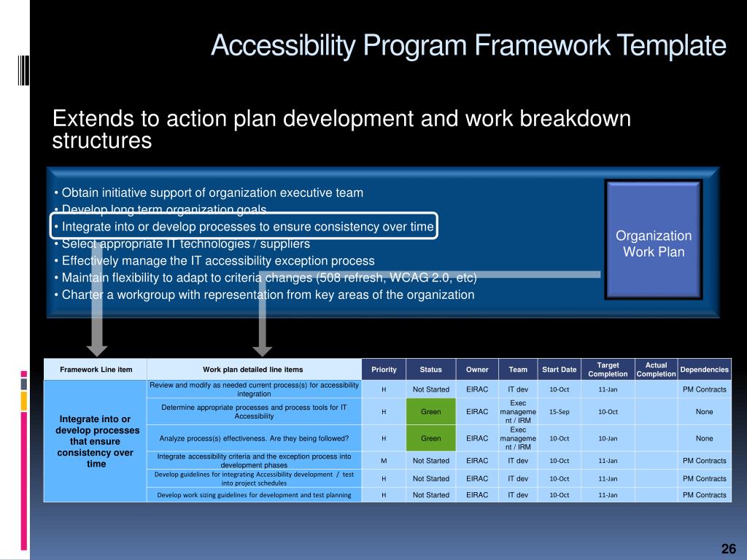Click the Target Completion column header
Screen dimensions: 747x560
coord(608,370)
